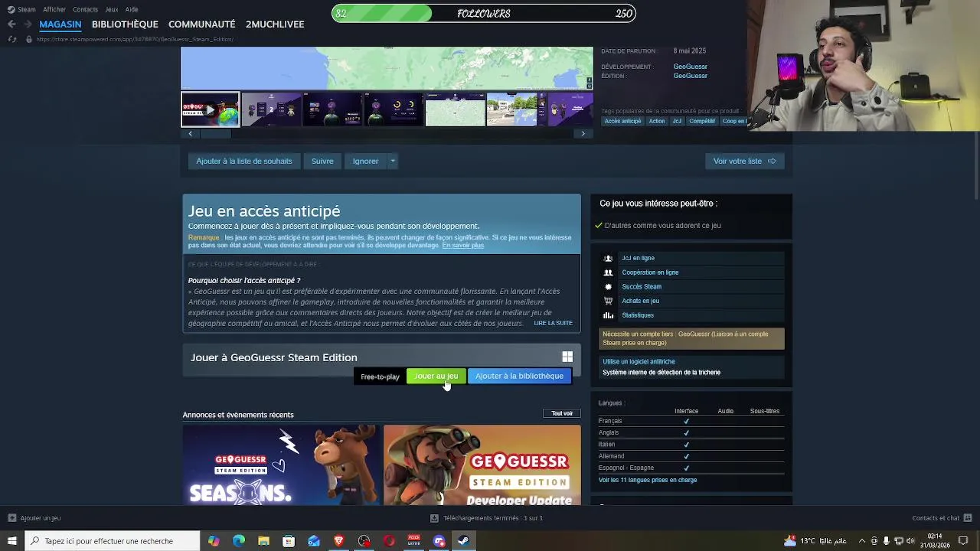The height and width of the screenshot is (551, 980).
Task: Open the Developer Update announcement image
Action: click(x=482, y=465)
